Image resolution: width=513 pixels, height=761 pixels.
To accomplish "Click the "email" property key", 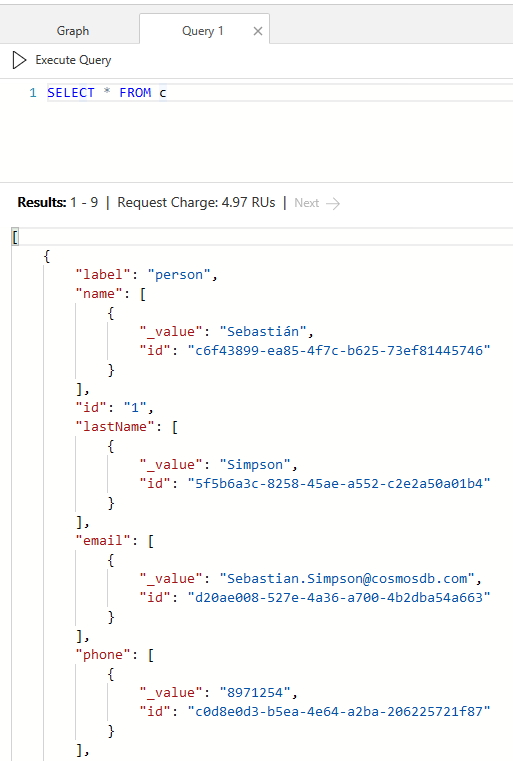I will [102, 541].
